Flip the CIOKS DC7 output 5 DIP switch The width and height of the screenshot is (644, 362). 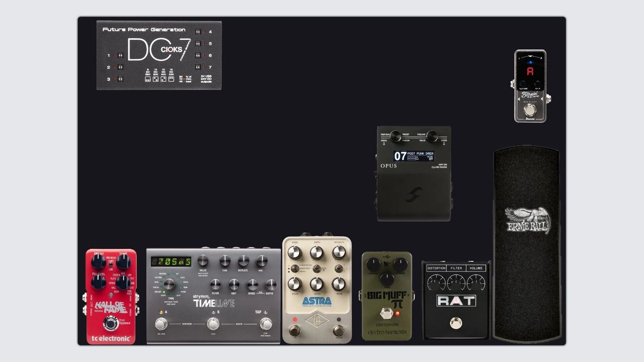click(x=199, y=44)
